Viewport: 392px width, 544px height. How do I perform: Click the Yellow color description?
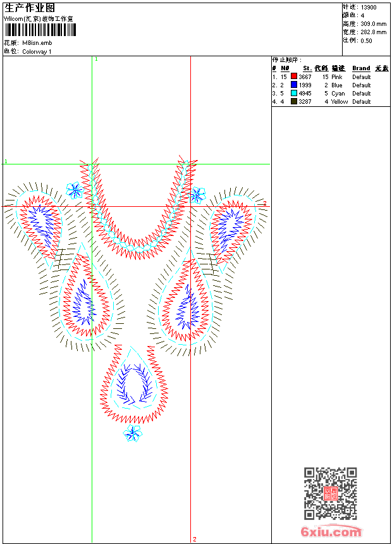pos(340,102)
